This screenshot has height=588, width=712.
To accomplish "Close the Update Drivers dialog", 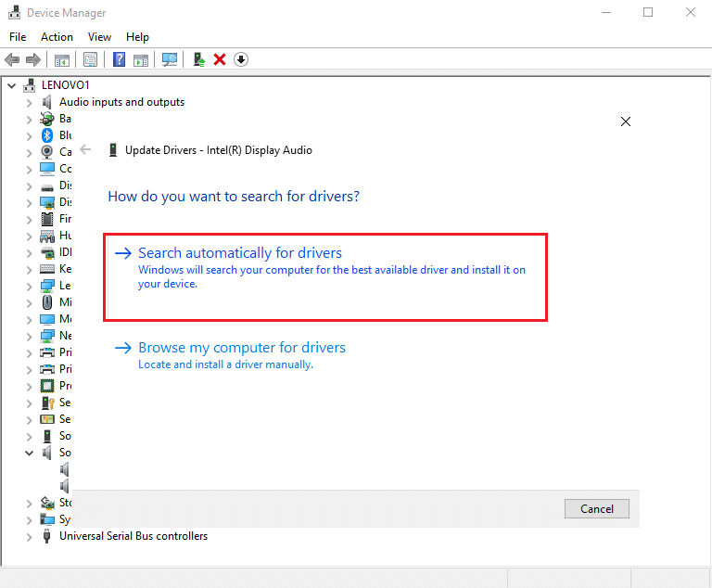I will tap(626, 121).
